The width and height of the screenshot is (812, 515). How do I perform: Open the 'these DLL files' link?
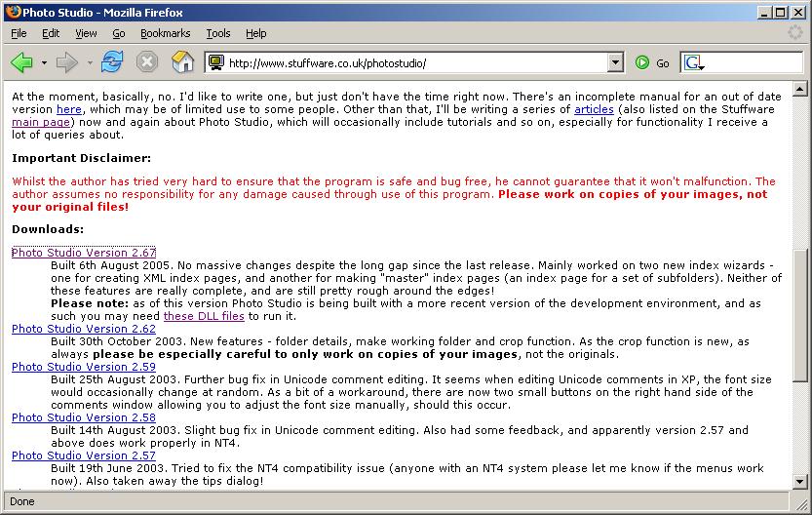(204, 316)
